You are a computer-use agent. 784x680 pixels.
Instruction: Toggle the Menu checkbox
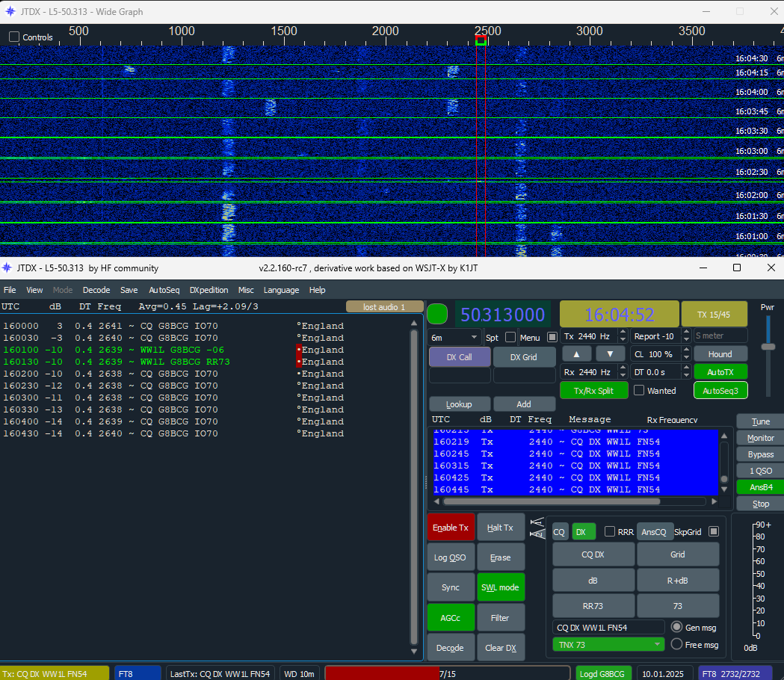click(552, 338)
